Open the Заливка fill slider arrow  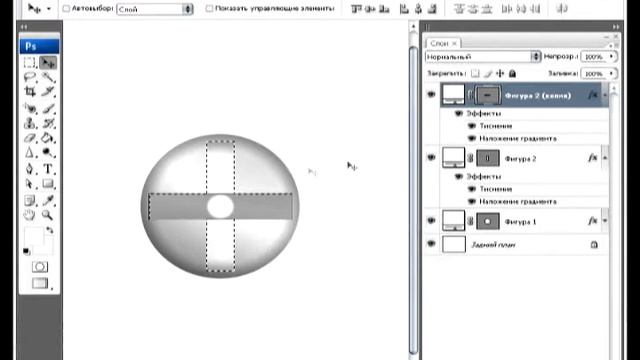(611, 73)
